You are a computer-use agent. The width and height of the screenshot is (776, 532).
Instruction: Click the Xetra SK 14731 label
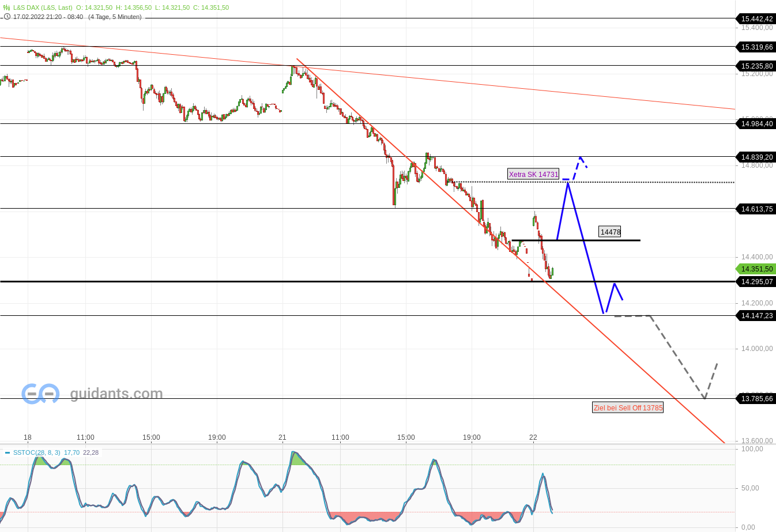click(533, 173)
